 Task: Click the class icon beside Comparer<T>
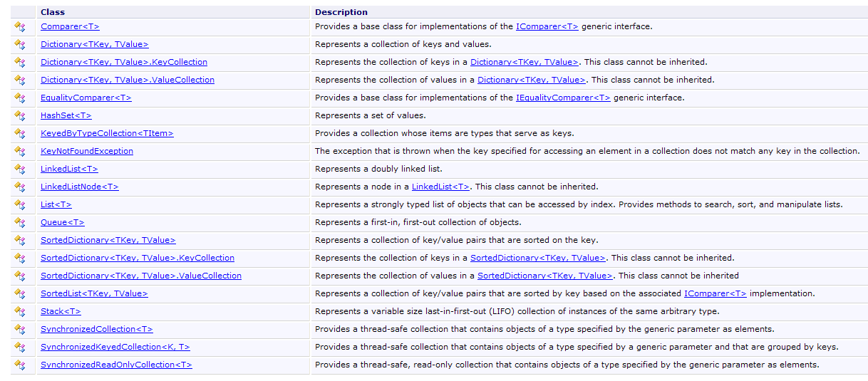pyautogui.click(x=19, y=26)
